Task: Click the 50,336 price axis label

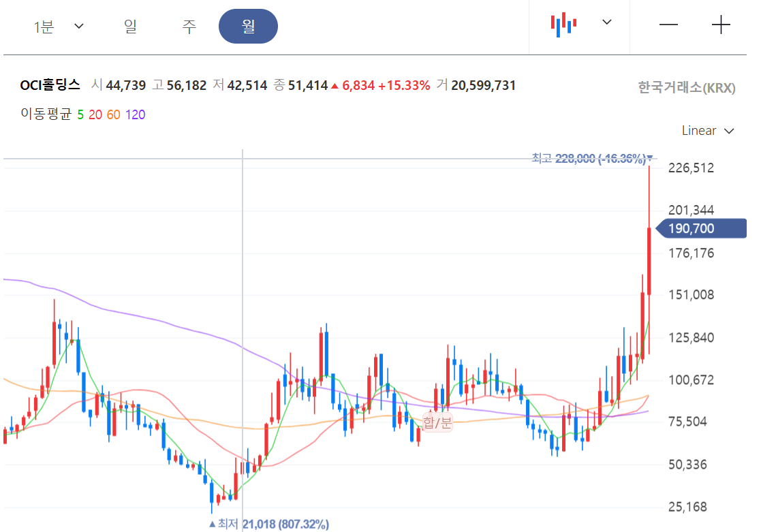Action: tap(687, 465)
